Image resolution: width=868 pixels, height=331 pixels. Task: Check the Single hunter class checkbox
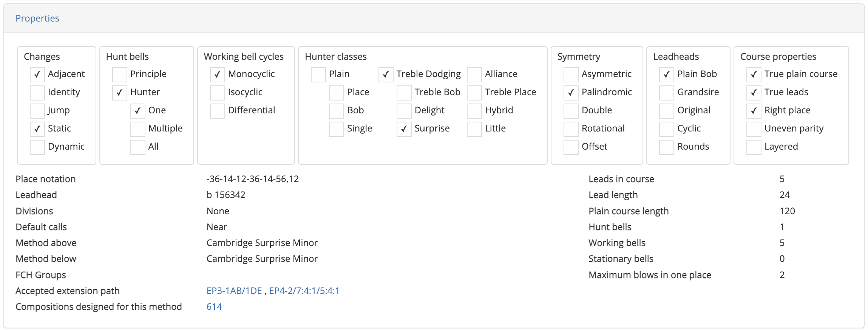click(337, 129)
